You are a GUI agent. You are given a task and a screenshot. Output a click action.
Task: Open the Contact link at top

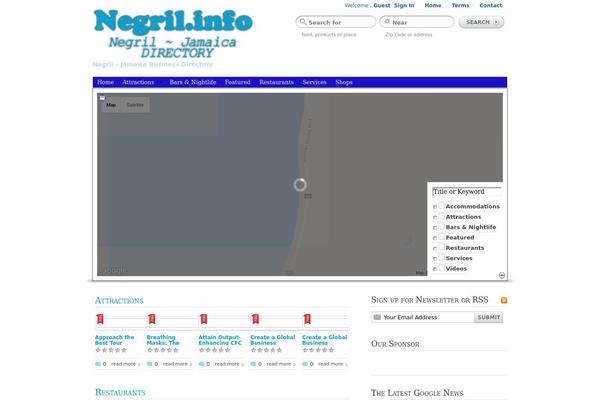point(491,5)
